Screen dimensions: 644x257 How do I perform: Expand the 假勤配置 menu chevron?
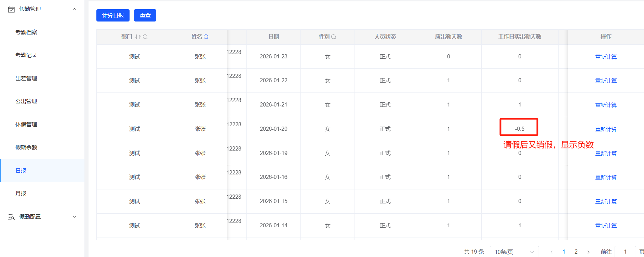(x=75, y=217)
